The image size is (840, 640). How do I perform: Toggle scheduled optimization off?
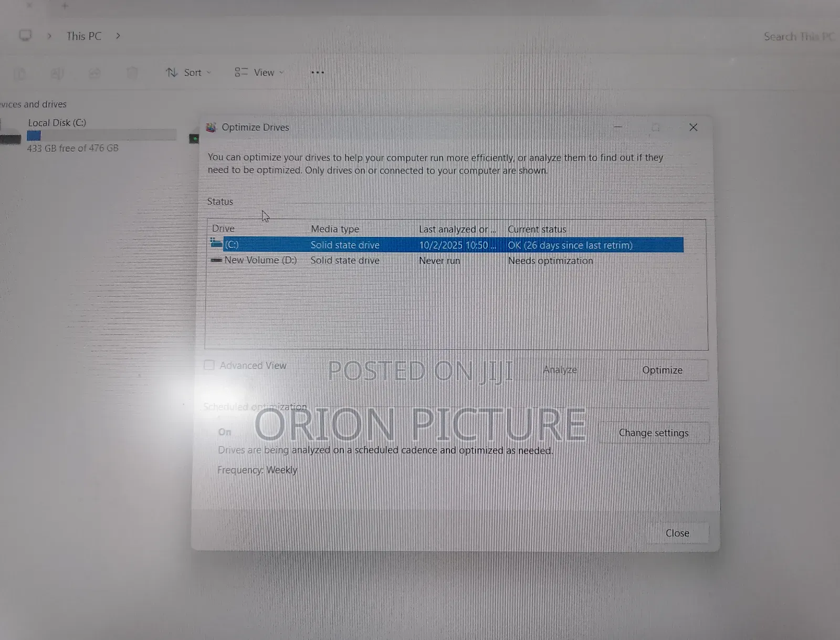click(x=225, y=432)
